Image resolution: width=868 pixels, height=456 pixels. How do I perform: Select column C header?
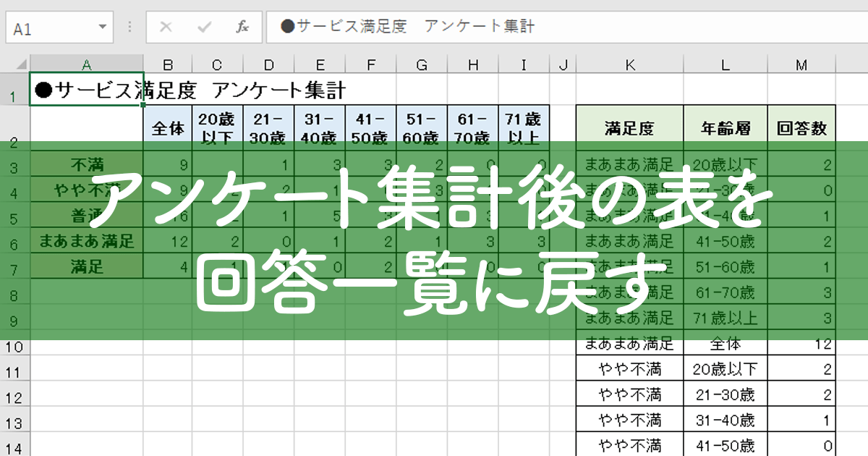click(x=217, y=65)
